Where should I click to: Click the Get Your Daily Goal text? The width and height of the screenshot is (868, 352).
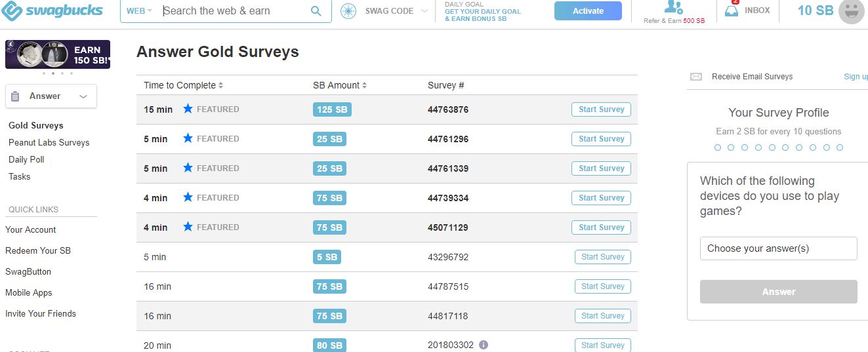click(482, 12)
